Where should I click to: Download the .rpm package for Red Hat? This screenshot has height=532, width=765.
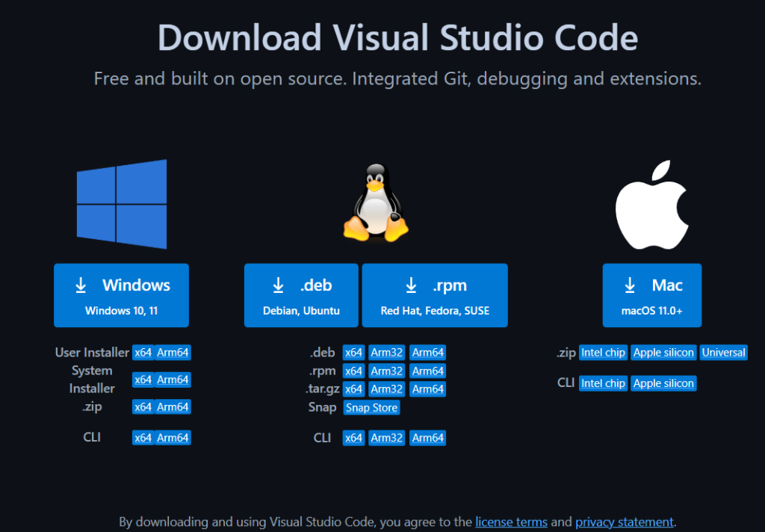[435, 295]
